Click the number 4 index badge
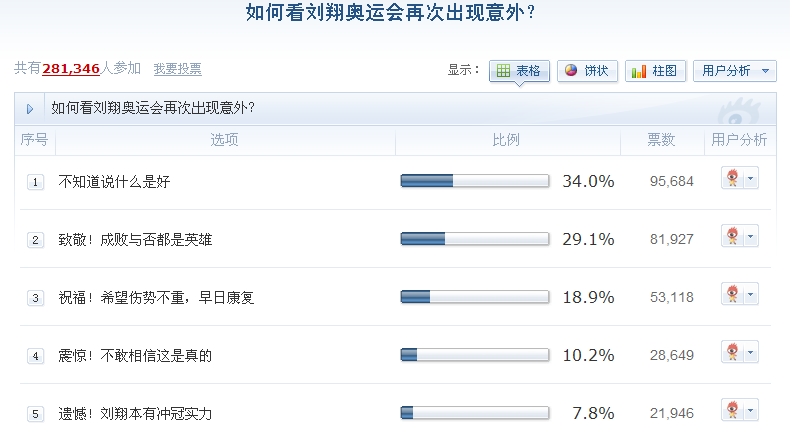Screen dimensions: 792x435 coord(36,356)
